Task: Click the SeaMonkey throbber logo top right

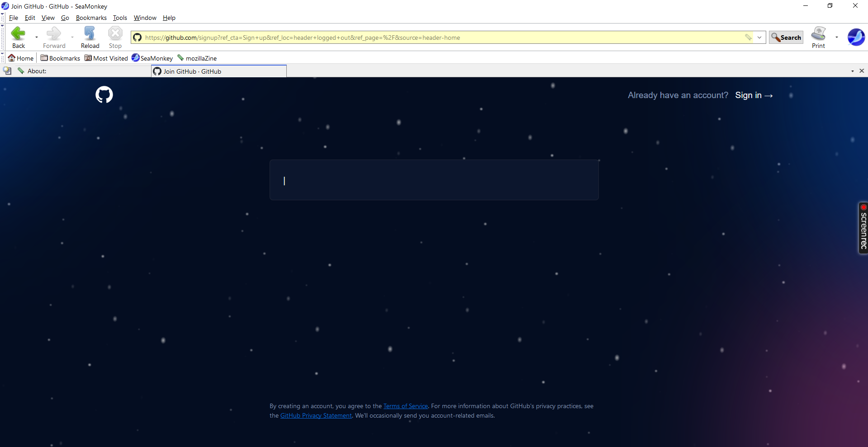Action: pos(856,37)
